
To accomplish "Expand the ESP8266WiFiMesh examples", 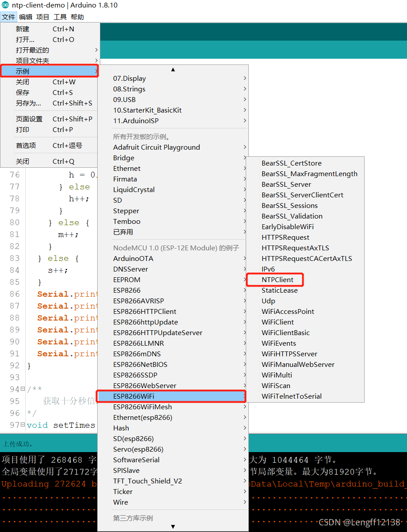I will click(173, 407).
